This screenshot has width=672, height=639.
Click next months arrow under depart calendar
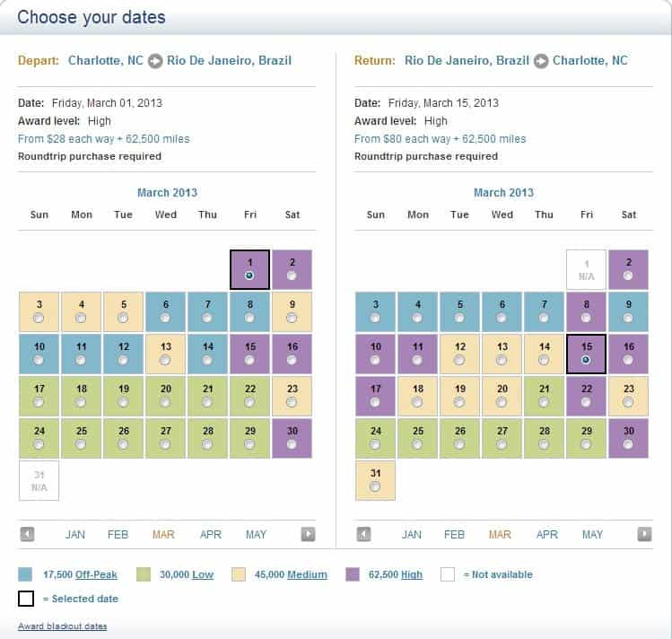[x=308, y=534]
